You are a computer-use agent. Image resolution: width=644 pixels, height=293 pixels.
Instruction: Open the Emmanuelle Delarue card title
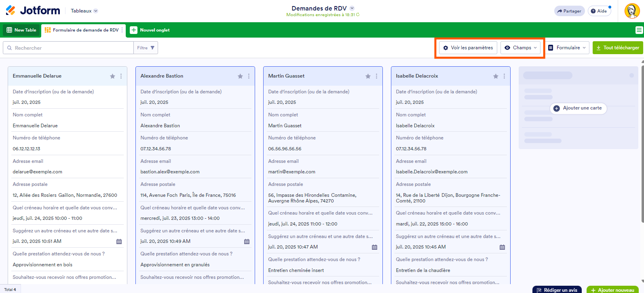point(37,76)
